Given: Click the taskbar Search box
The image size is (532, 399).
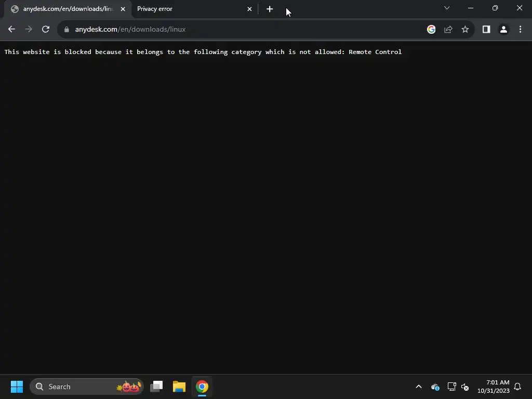Looking at the screenshot, I should tap(87, 387).
